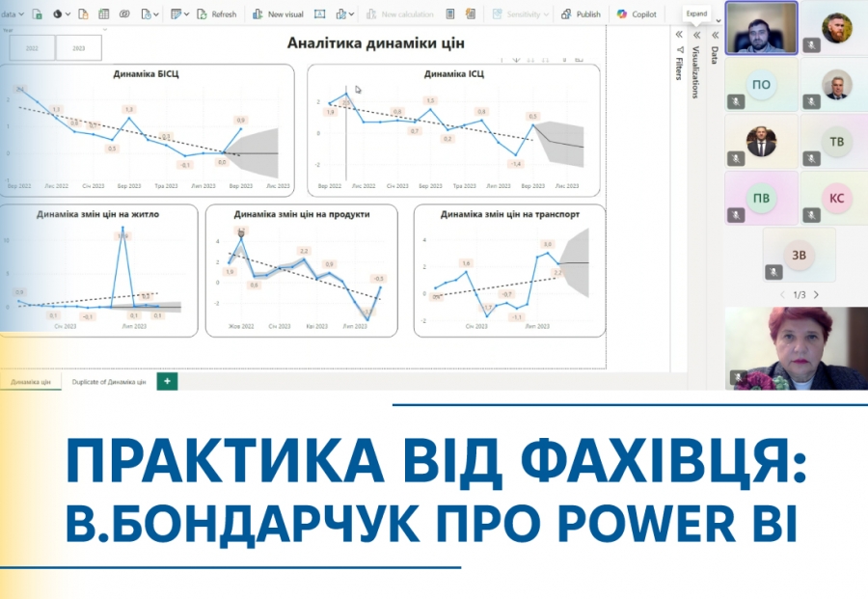The width and height of the screenshot is (868, 599).
Task: Click the ПО participant tile
Action: tap(761, 85)
